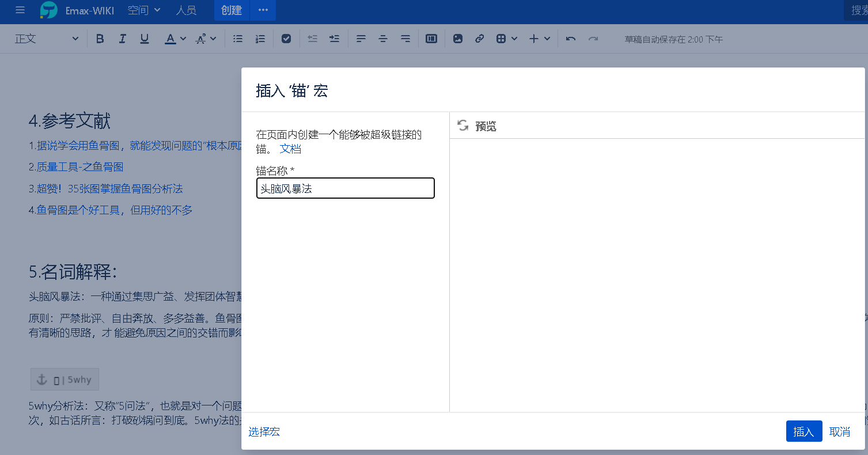
Task: Insert an image using the toolbar icon
Action: point(458,39)
